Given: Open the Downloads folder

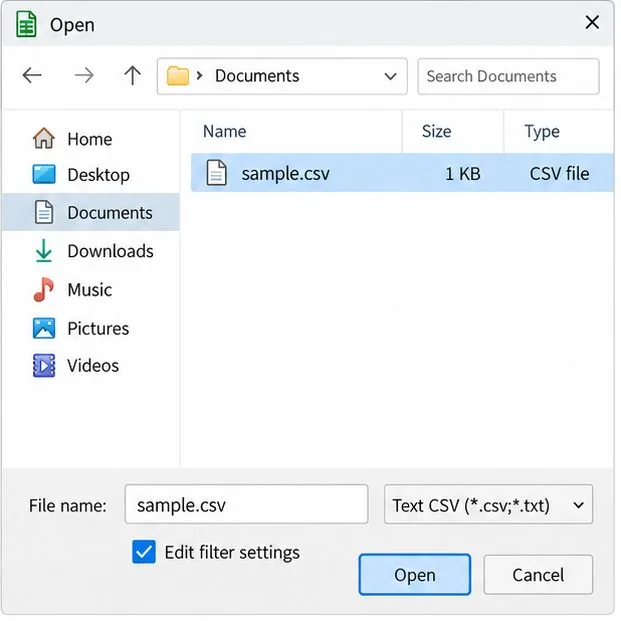Looking at the screenshot, I should (110, 251).
